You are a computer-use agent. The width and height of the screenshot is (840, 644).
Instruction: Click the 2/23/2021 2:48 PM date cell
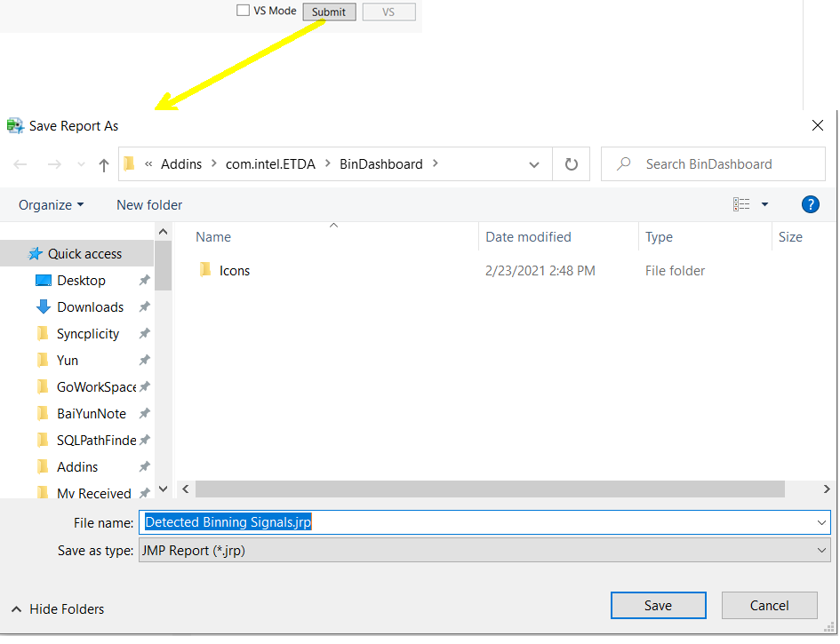click(x=540, y=270)
